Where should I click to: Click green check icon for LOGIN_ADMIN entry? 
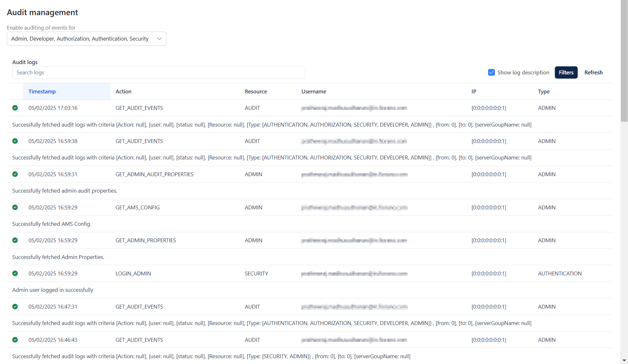pyautogui.click(x=15, y=273)
